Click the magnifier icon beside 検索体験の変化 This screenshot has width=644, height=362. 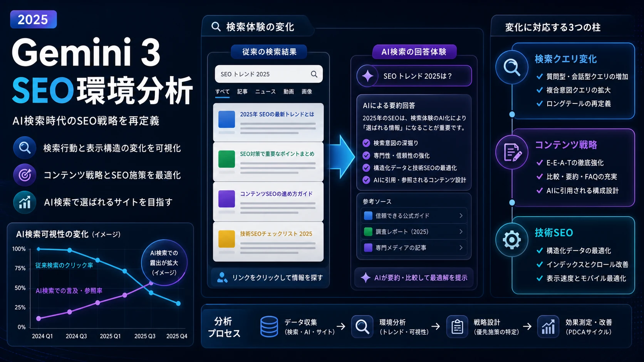(216, 27)
